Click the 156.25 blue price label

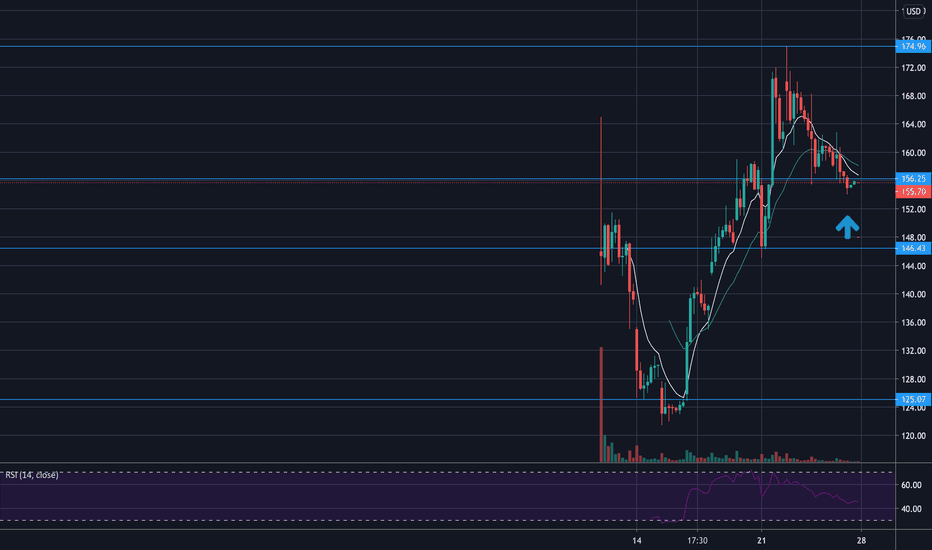coord(913,178)
